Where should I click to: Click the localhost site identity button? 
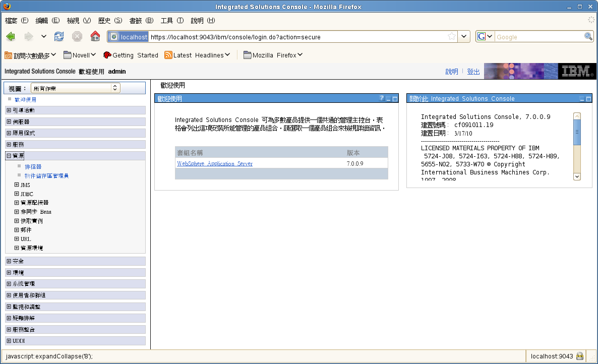[x=129, y=37]
